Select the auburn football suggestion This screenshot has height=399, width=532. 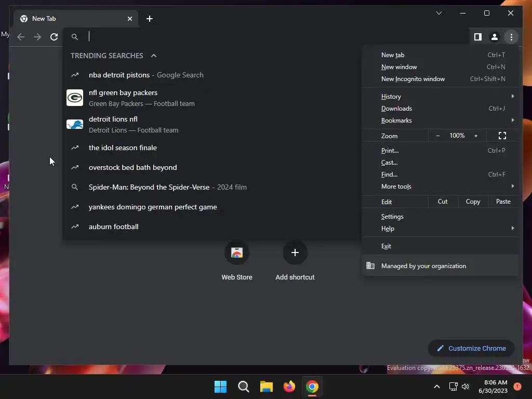click(x=212, y=227)
